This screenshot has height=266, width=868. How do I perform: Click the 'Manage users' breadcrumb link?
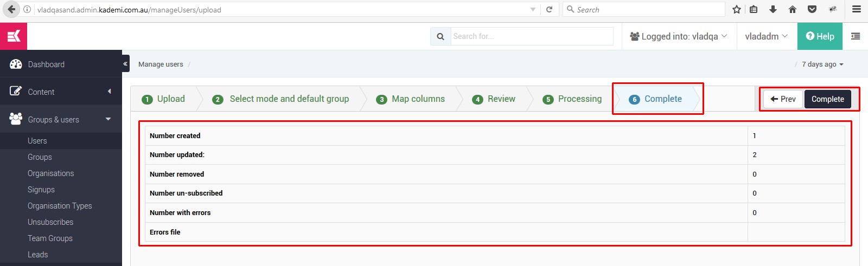tap(161, 64)
